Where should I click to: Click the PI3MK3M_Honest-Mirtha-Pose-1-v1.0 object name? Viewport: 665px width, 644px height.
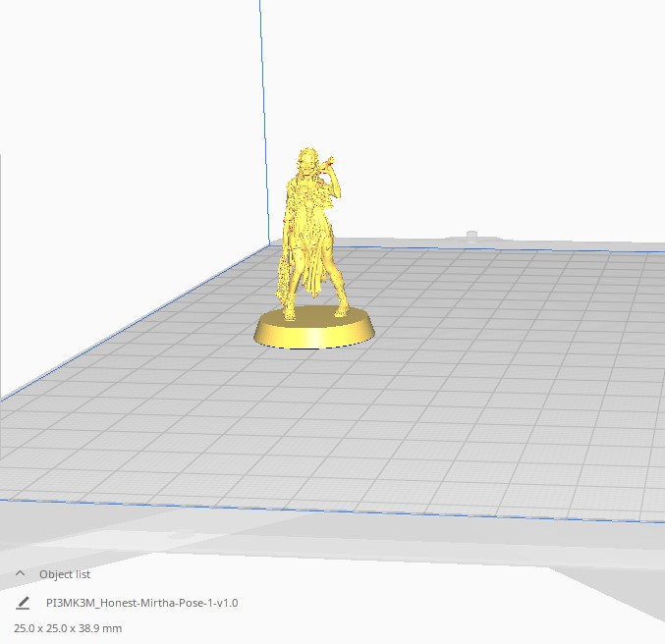[141, 603]
